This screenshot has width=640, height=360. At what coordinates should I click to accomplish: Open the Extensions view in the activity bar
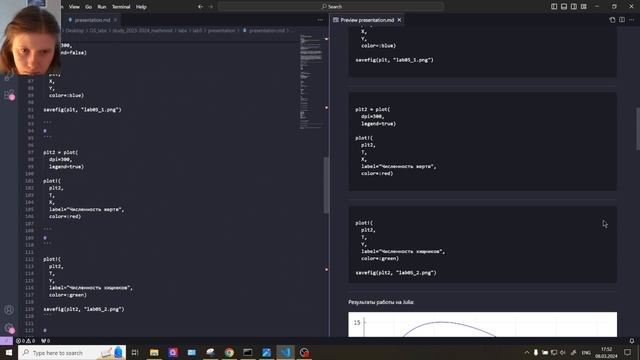[9, 95]
